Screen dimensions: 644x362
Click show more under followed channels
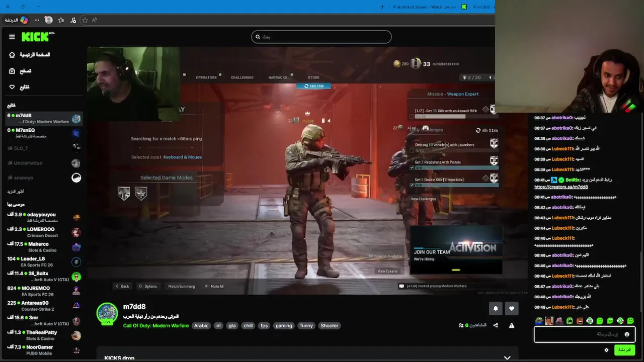(16, 192)
